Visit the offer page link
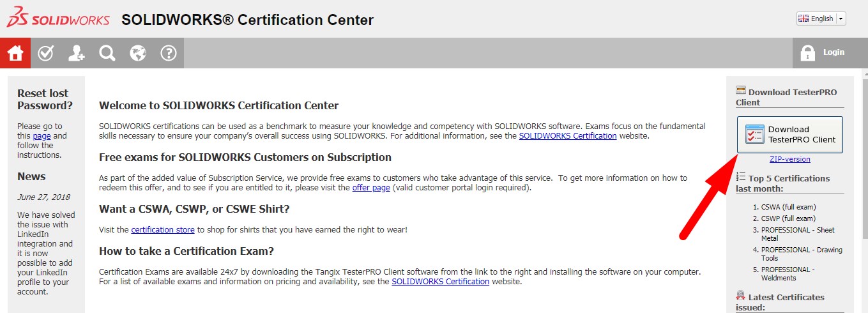The image size is (868, 313). click(x=371, y=188)
